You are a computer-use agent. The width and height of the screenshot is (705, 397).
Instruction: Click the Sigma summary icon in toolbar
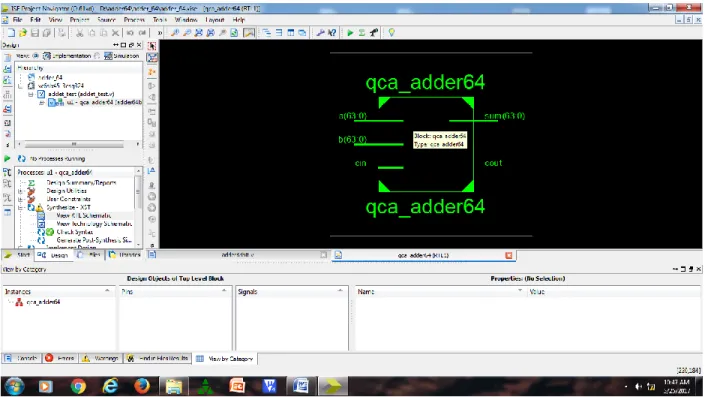[x=361, y=32]
